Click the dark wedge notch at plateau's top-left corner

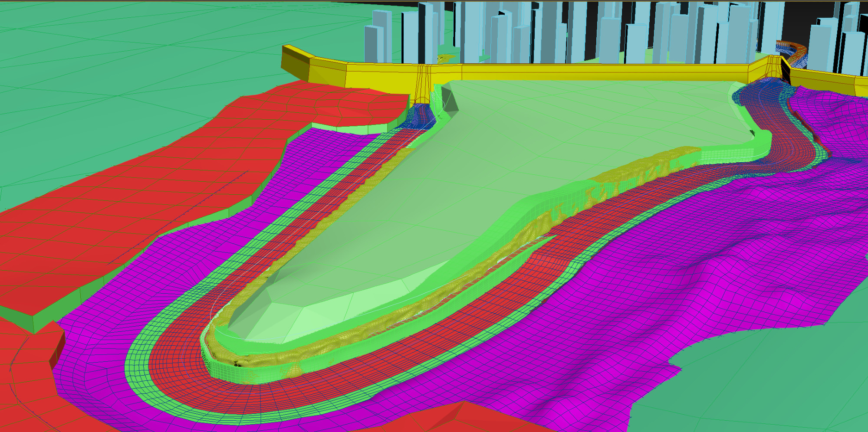pyautogui.click(x=450, y=101)
